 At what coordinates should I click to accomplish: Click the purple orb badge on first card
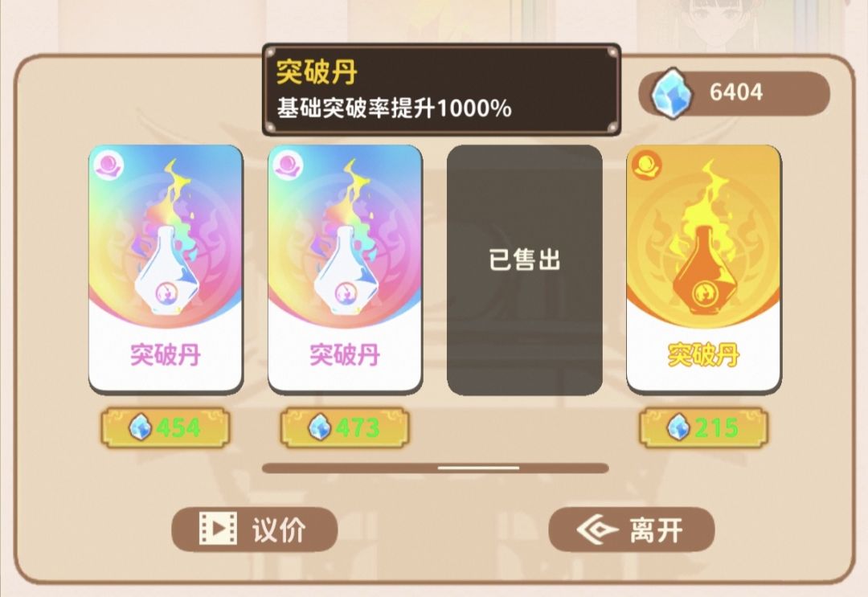pyautogui.click(x=109, y=166)
